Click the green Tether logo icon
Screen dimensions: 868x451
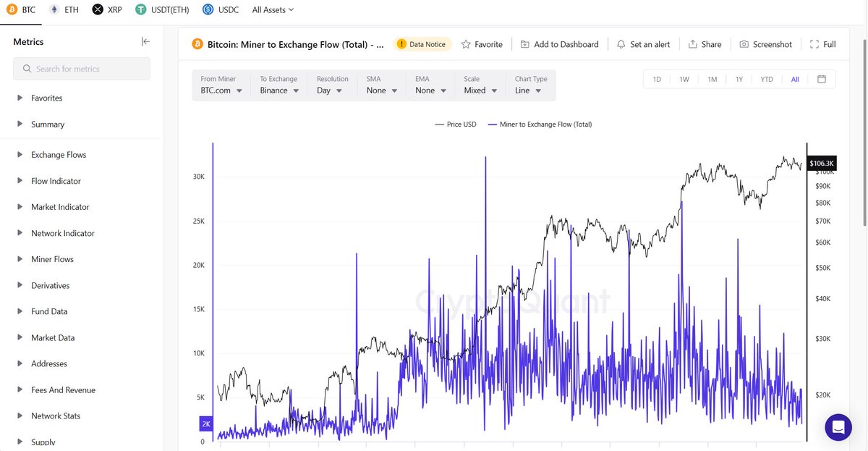[x=142, y=10]
